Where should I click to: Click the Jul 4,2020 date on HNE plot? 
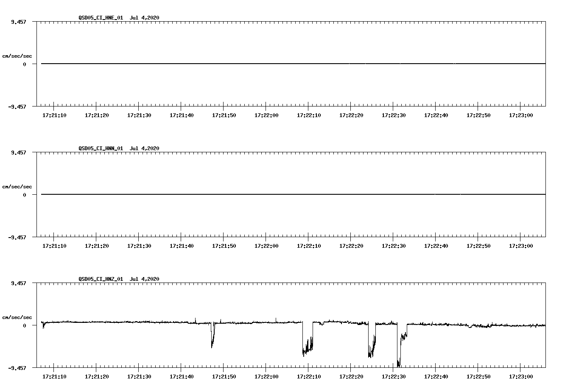pos(145,18)
